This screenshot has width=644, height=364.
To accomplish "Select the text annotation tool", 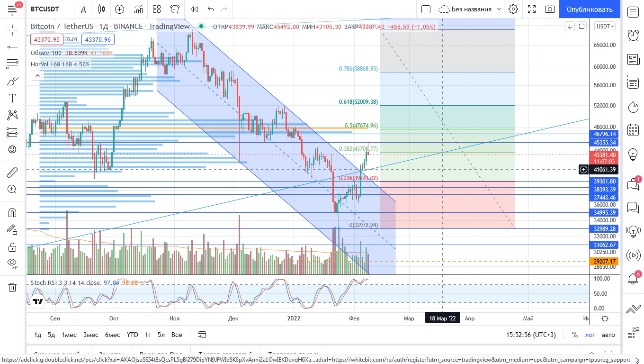I will 12,98.
